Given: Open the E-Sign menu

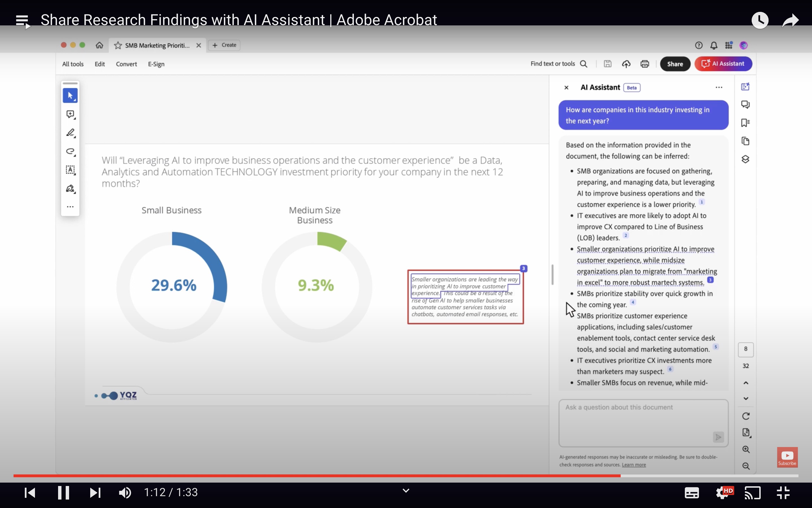Looking at the screenshot, I should pos(156,64).
